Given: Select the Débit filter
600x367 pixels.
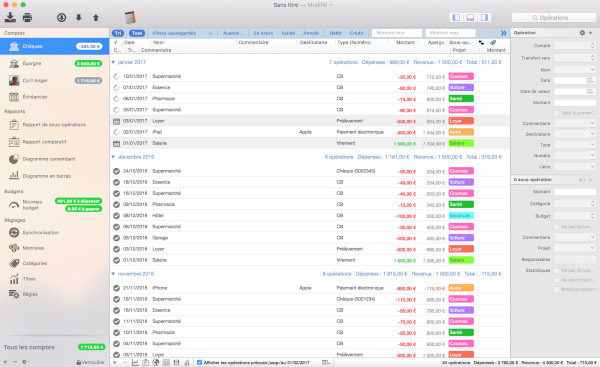Looking at the screenshot, I should pos(335,33).
